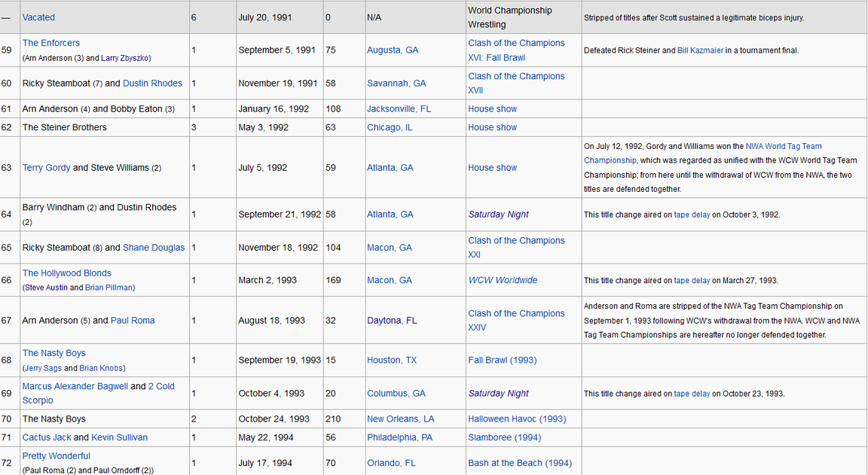This screenshot has height=475, width=868.
Task: Click tape delay link for October 23, 1993
Action: [x=692, y=394]
